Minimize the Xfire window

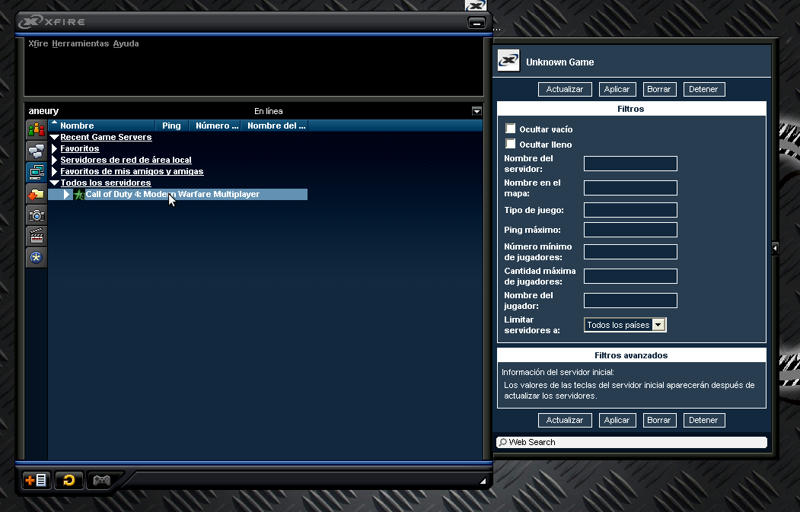pyautogui.click(x=476, y=23)
